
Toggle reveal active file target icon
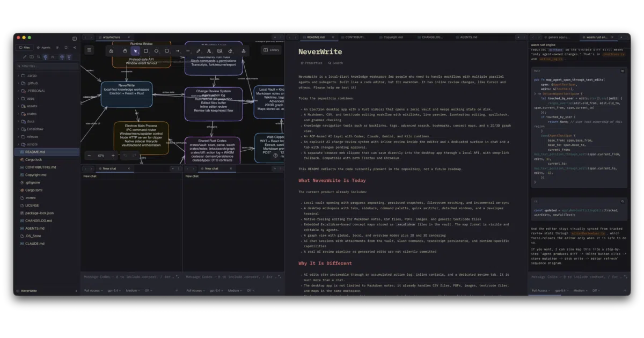(46, 56)
